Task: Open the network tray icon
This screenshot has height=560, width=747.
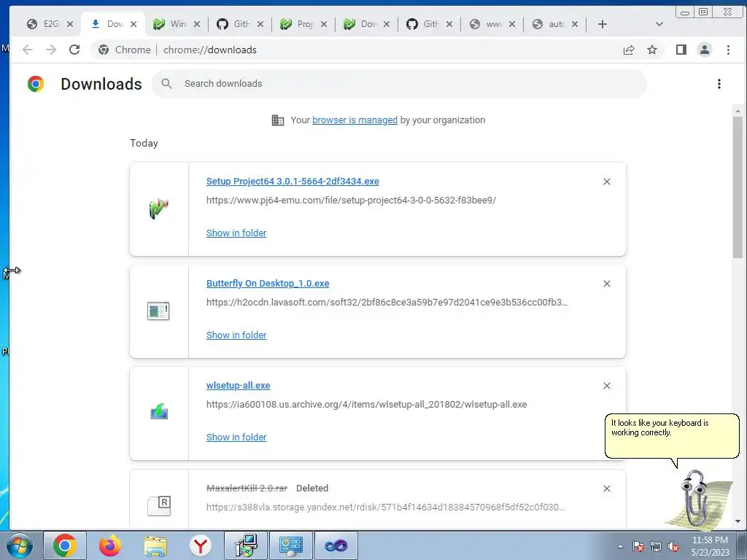Action: click(656, 546)
